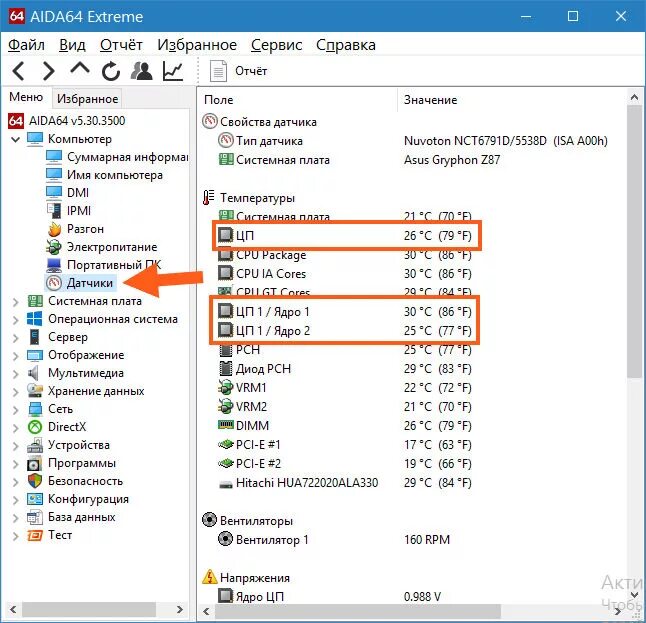Open the Вид menu
The height and width of the screenshot is (623, 646).
[x=72, y=44]
